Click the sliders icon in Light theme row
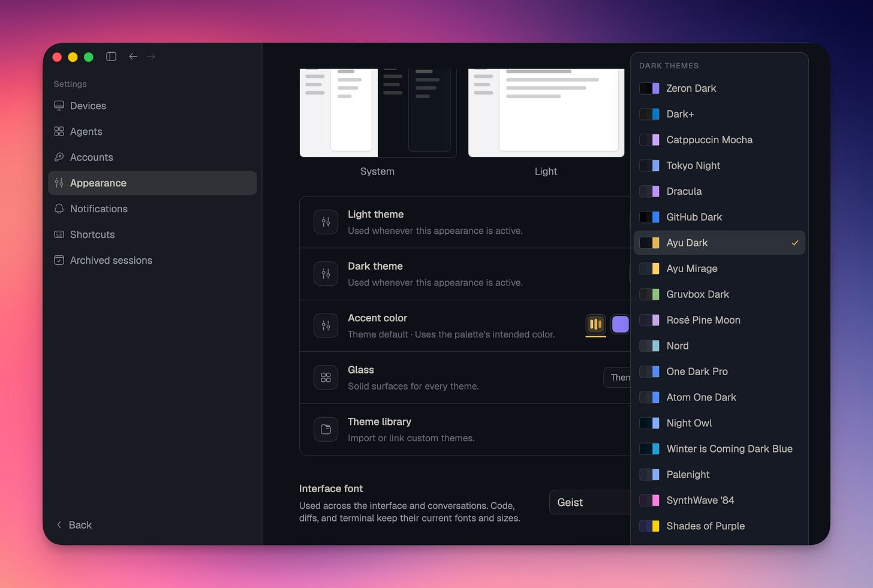 coord(326,222)
